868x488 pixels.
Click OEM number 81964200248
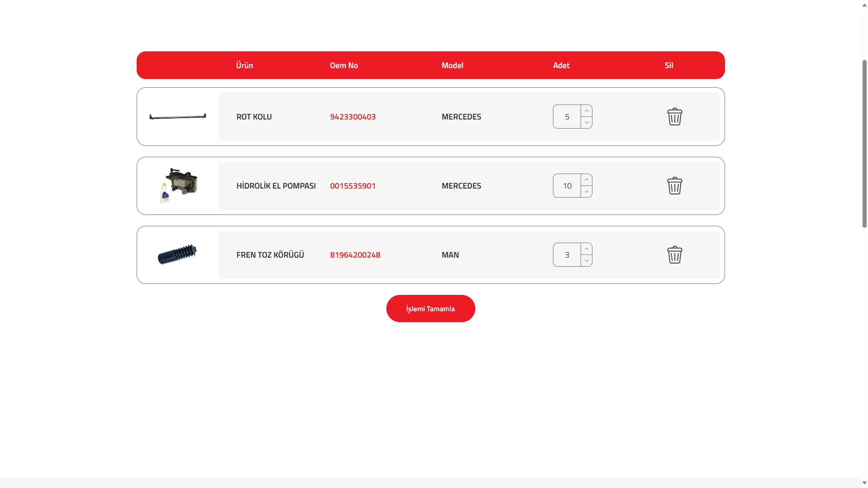click(x=355, y=255)
